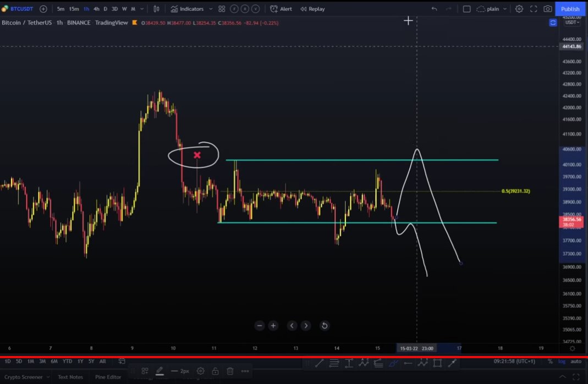Set date range to 3M
Viewport: 588px width, 384px height.
(x=42, y=361)
